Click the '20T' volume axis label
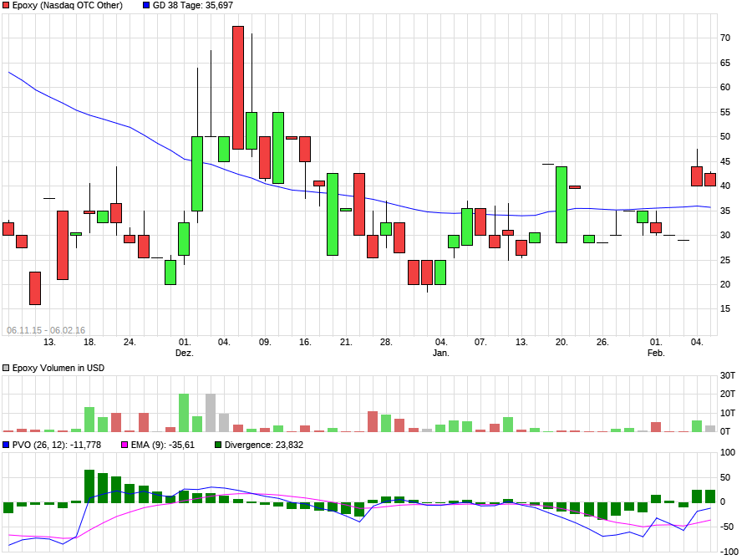This screenshot has height=560, width=752. [728, 394]
